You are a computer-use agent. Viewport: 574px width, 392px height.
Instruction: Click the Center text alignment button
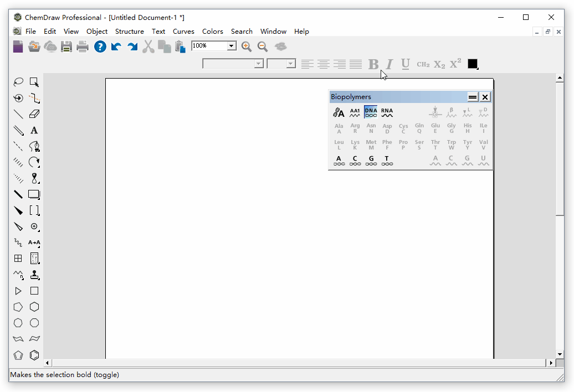[x=323, y=64]
